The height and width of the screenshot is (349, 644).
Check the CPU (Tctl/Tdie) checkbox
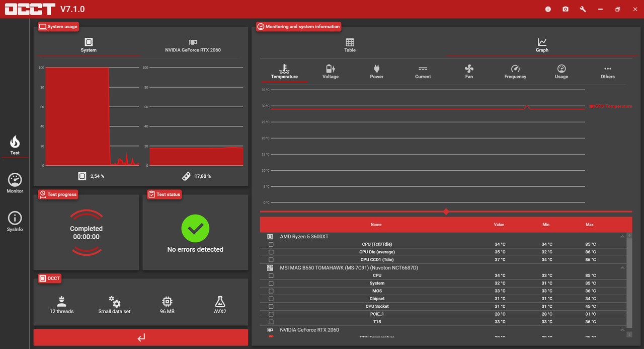point(271,244)
